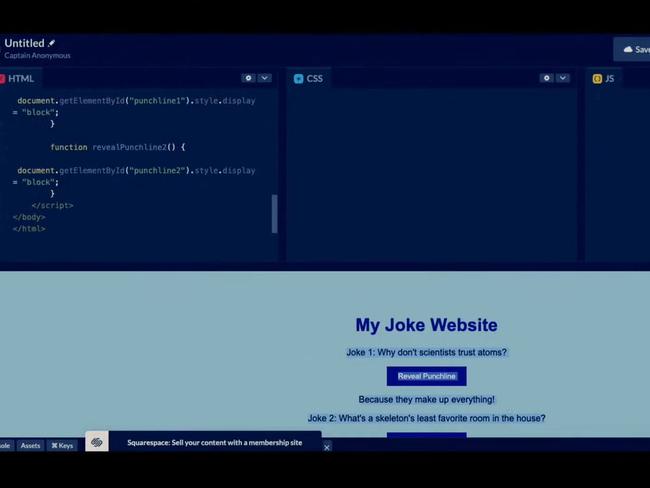650x488 pixels.
Task: Click the Joke 1 scientists question text
Action: coord(427,352)
